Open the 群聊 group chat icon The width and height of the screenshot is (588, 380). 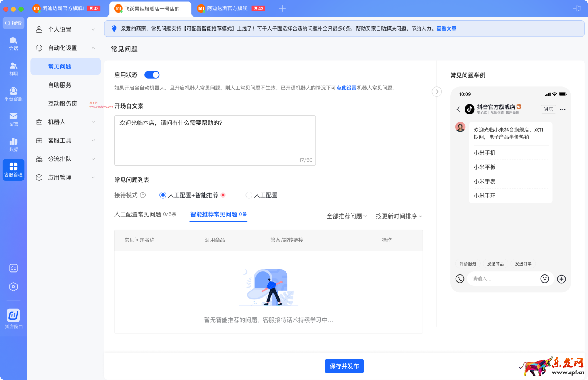(13, 69)
